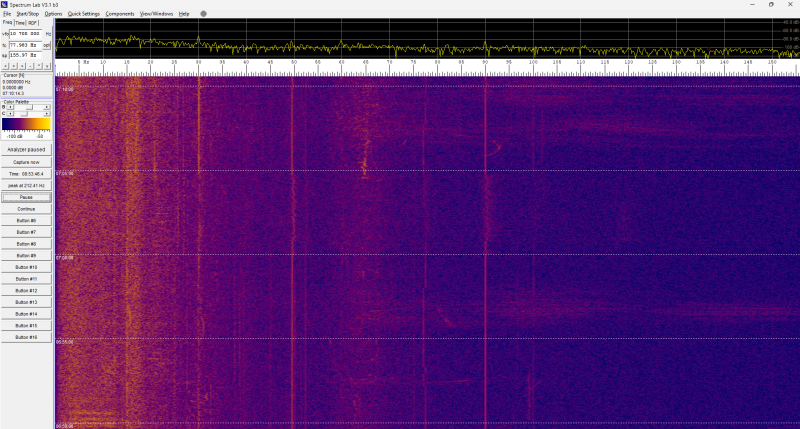Click the B brightness slider thumb
This screenshot has width=800, height=429.
(29, 107)
